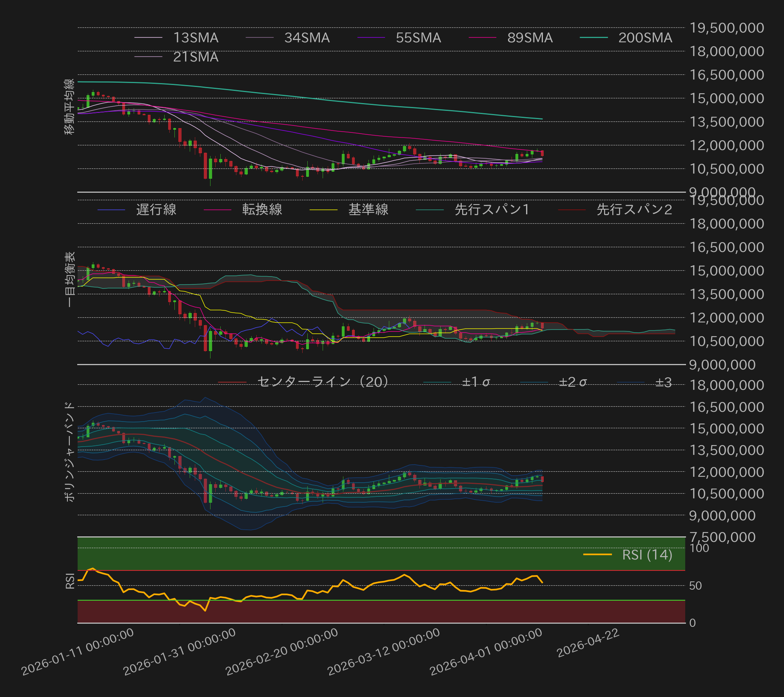Click the 転換線 legend entry
The height and width of the screenshot is (697, 784).
pos(262,210)
